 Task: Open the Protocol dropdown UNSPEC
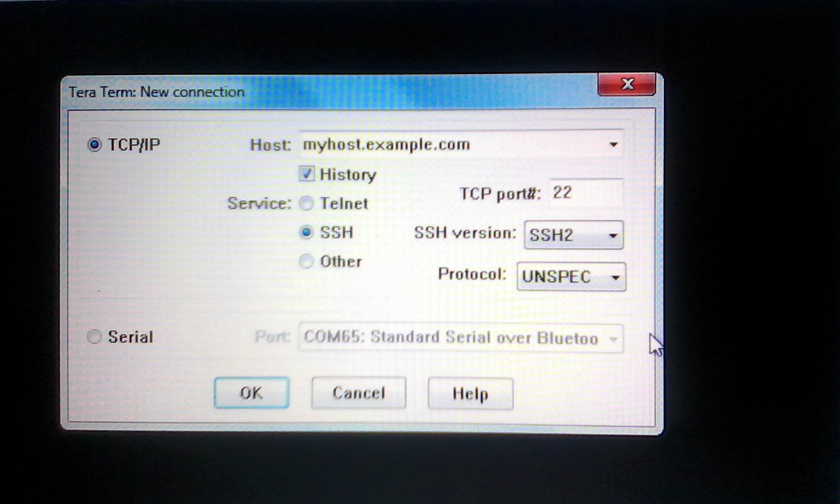pos(571,276)
